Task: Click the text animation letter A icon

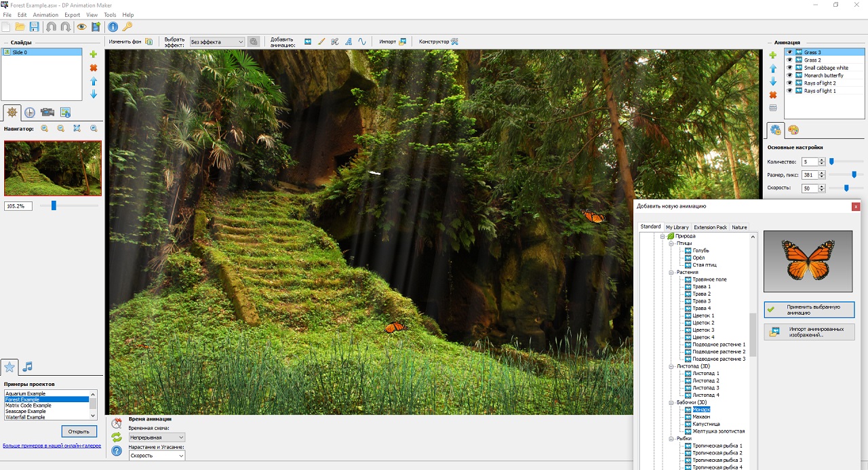Action: pyautogui.click(x=349, y=41)
